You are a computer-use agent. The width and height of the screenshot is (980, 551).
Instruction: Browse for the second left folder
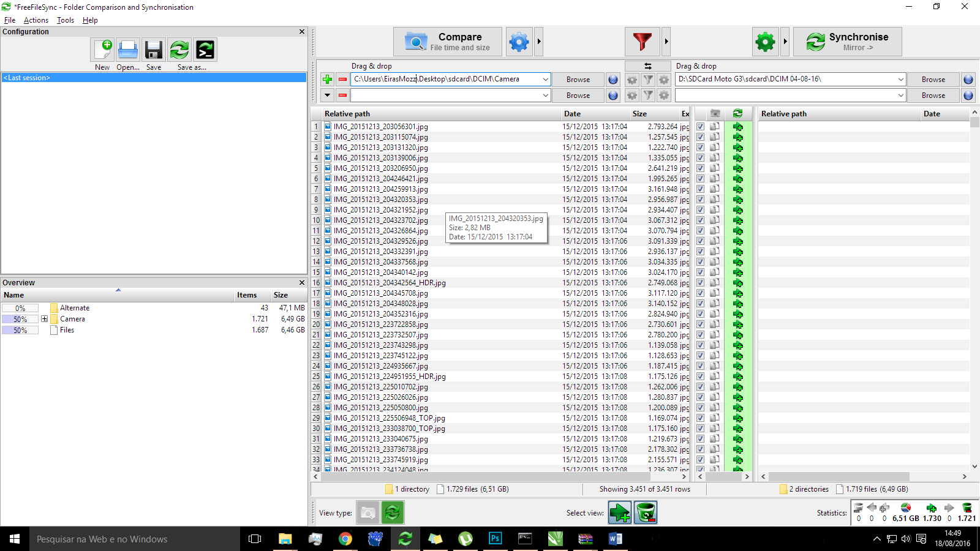coord(578,95)
